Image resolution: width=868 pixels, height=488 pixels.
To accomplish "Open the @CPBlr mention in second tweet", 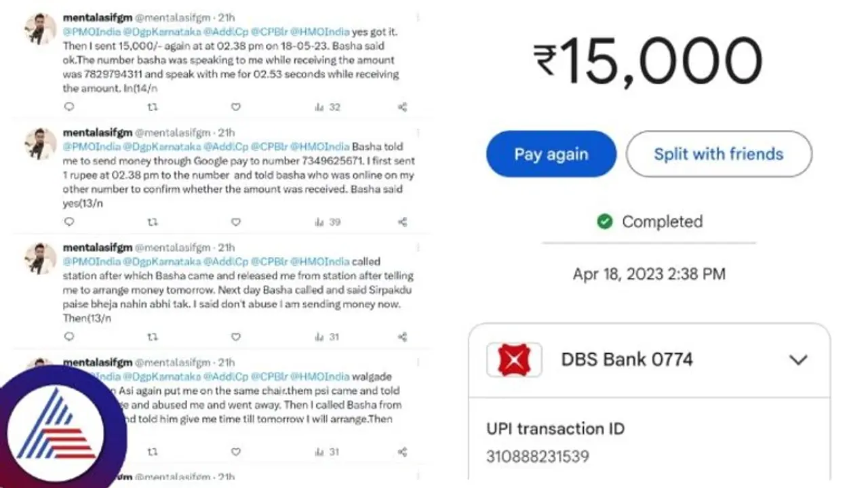I will [269, 146].
